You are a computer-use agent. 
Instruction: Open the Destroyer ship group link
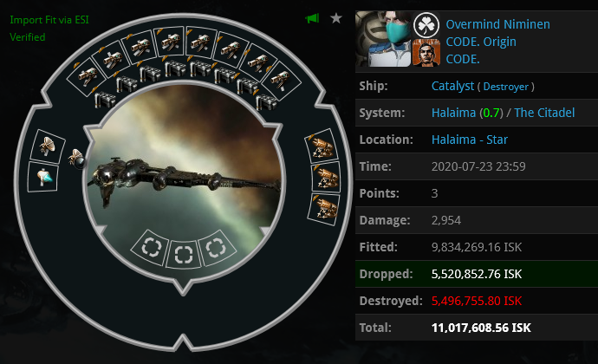506,87
